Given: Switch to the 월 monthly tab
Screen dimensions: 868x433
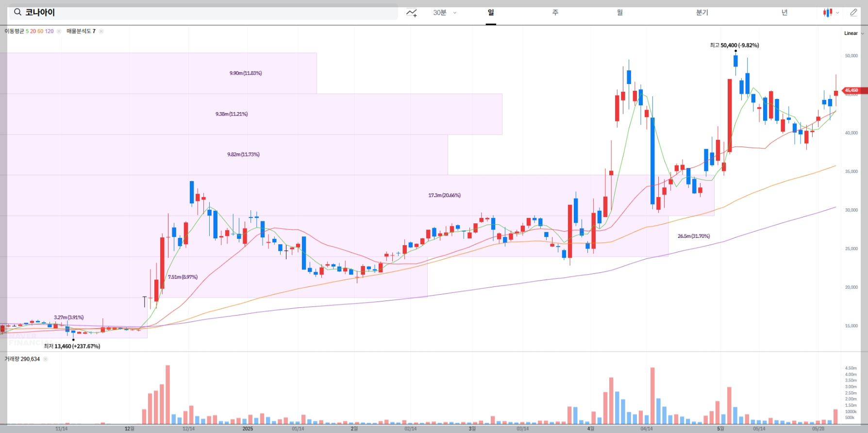Looking at the screenshot, I should (x=620, y=13).
